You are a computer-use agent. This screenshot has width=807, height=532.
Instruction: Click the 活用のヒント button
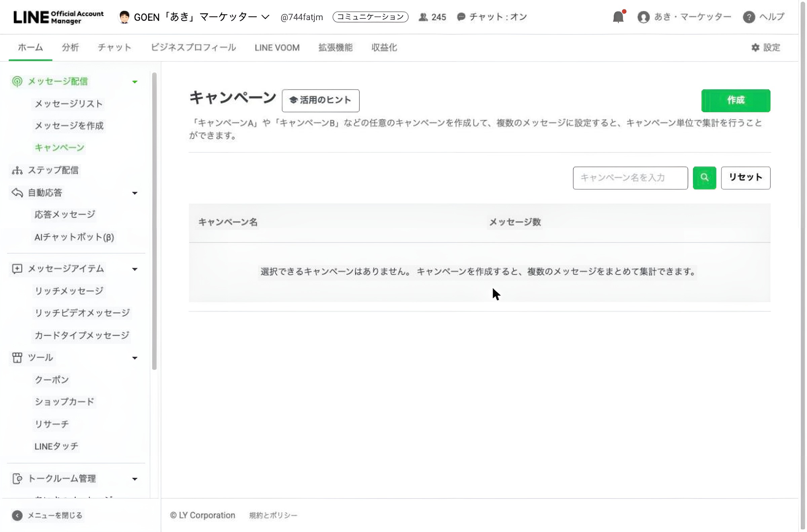click(320, 101)
